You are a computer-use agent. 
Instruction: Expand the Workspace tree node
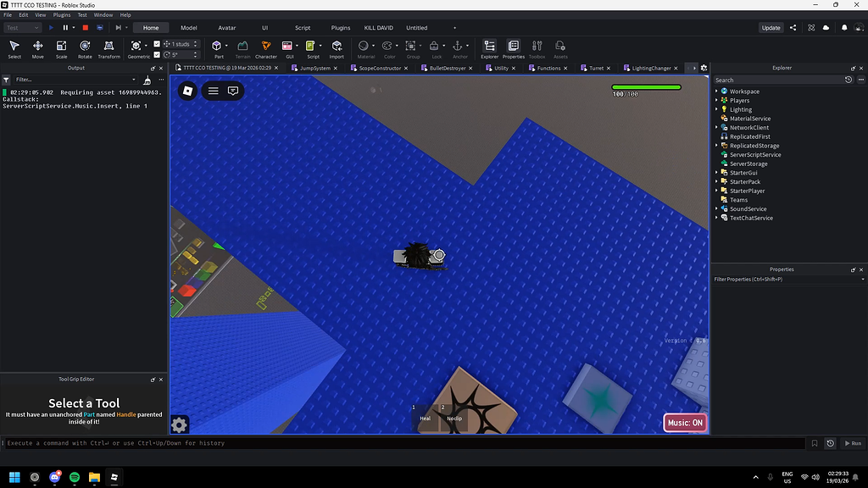coord(716,91)
